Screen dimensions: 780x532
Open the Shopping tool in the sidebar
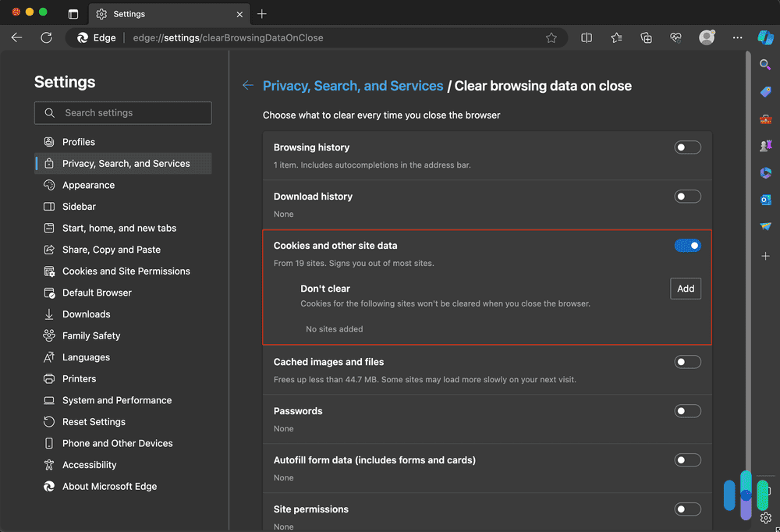click(x=765, y=92)
